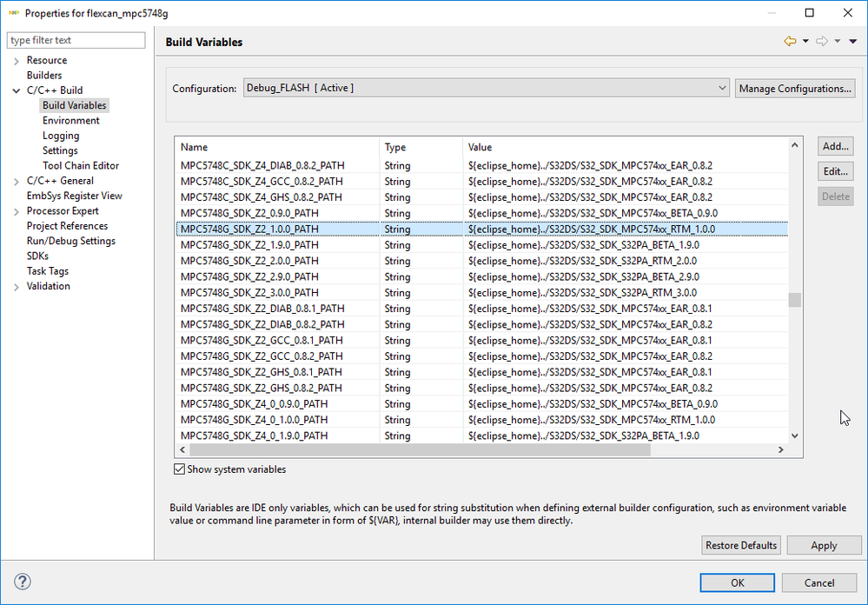Open the Tool Chain Editor page
This screenshot has width=868, height=605.
coord(81,166)
